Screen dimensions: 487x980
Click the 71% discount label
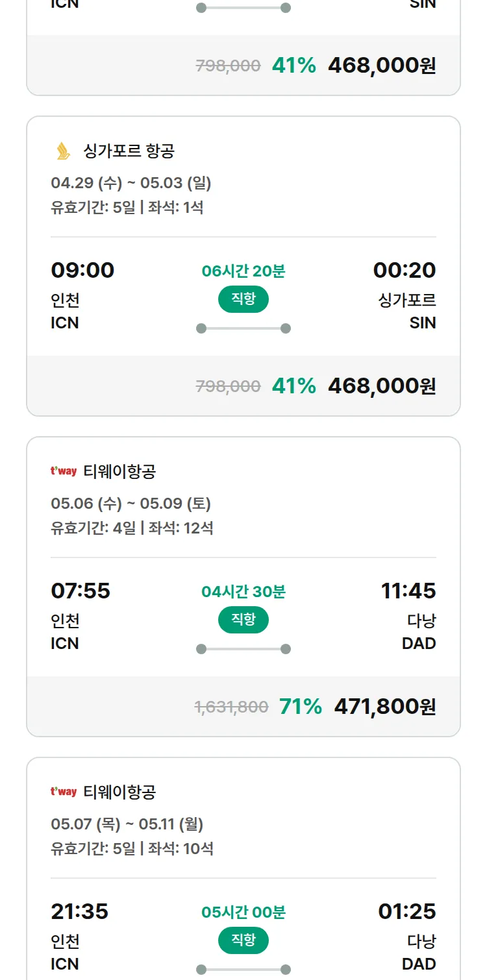tap(300, 706)
